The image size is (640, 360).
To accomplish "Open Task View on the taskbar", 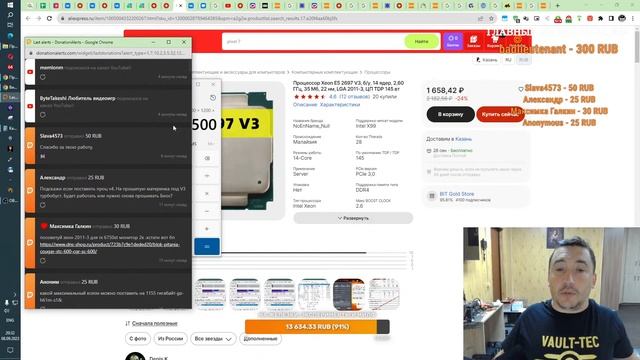I will click(10, 25).
